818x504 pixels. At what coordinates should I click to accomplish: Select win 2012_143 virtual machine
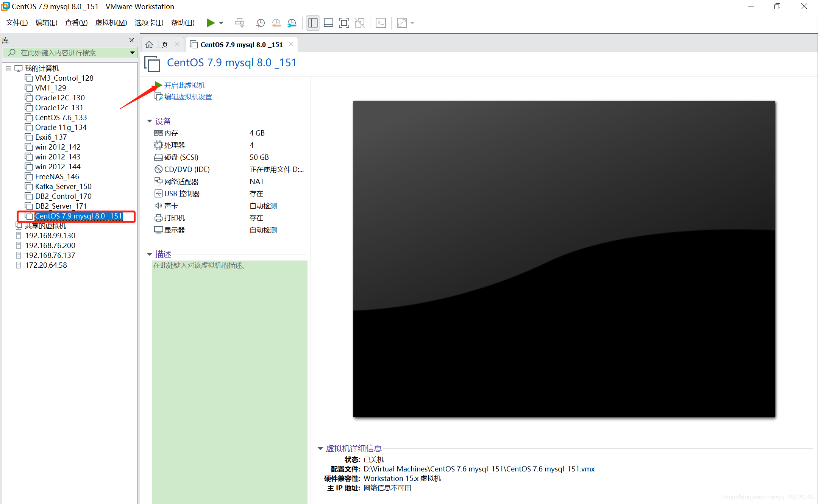coord(58,157)
